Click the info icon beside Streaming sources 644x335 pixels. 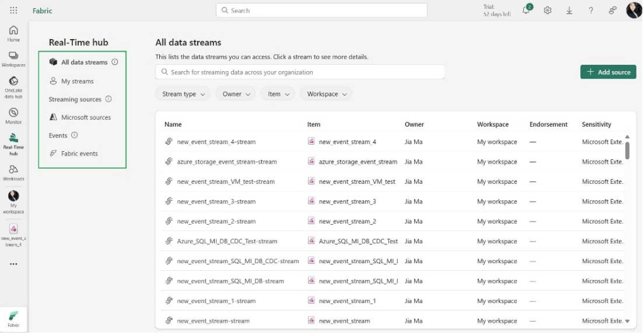click(108, 99)
